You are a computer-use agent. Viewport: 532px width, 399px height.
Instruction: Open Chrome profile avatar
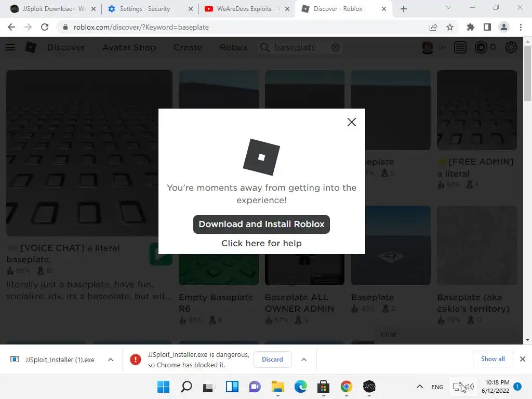pos(504,27)
